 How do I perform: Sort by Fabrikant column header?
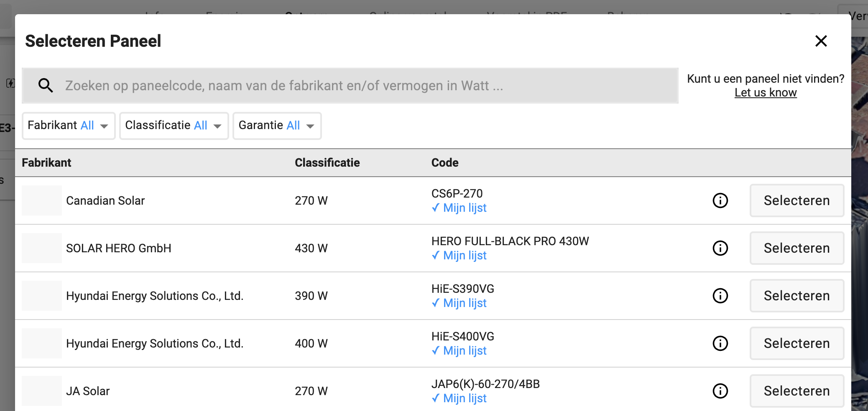[x=46, y=162]
